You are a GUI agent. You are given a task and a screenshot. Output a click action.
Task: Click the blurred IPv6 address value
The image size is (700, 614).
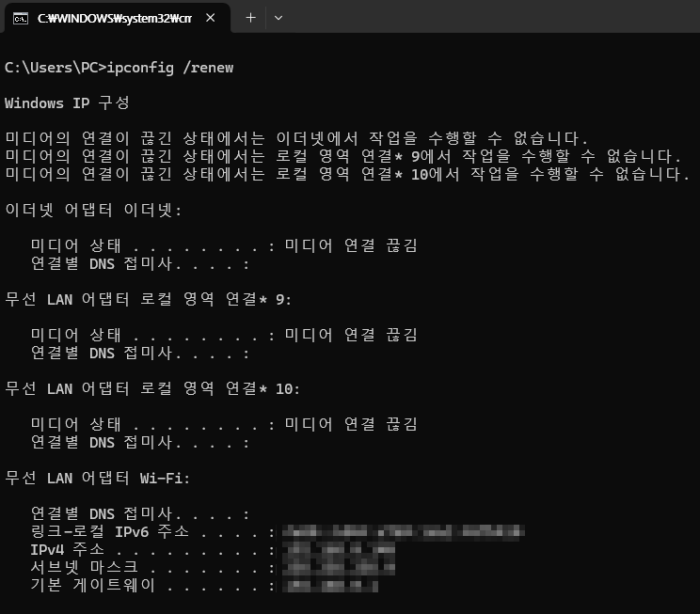[403, 532]
